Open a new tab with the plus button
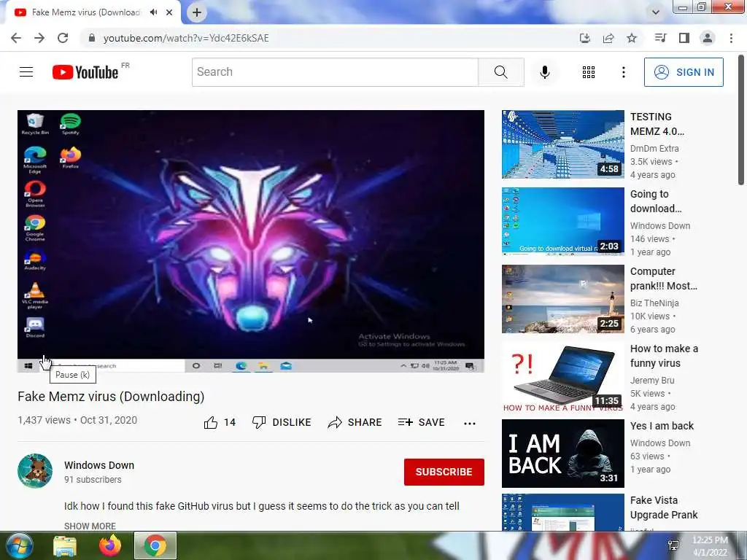 coord(197,12)
